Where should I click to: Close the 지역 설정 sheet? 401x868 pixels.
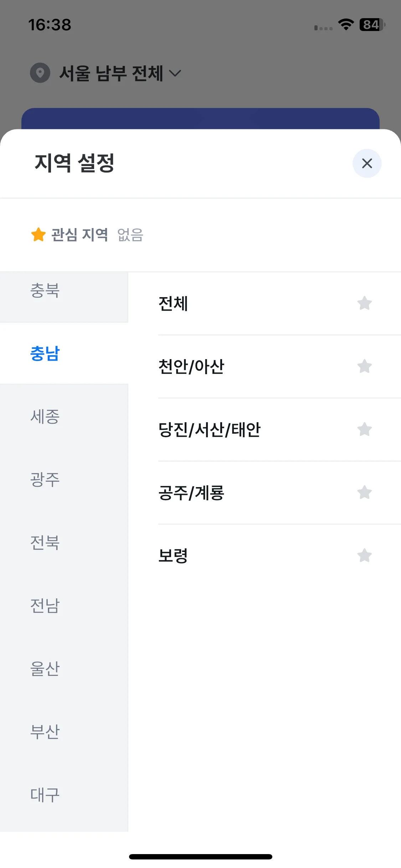click(x=367, y=164)
